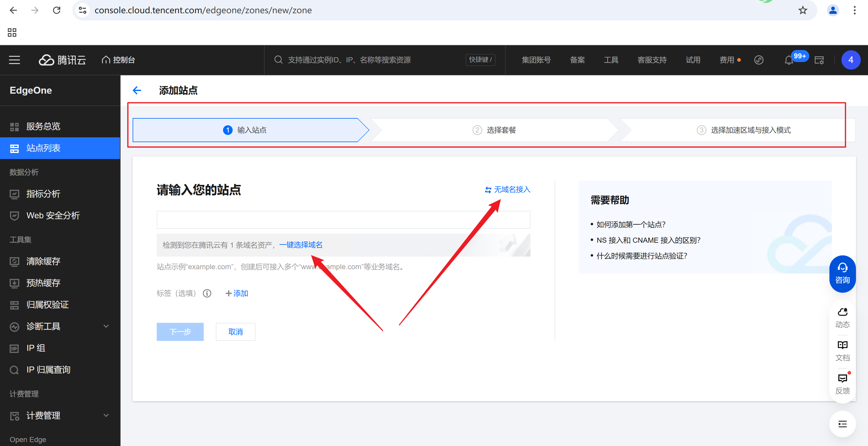Click the tag info icon next to 标签
The image size is (868, 446).
(207, 293)
